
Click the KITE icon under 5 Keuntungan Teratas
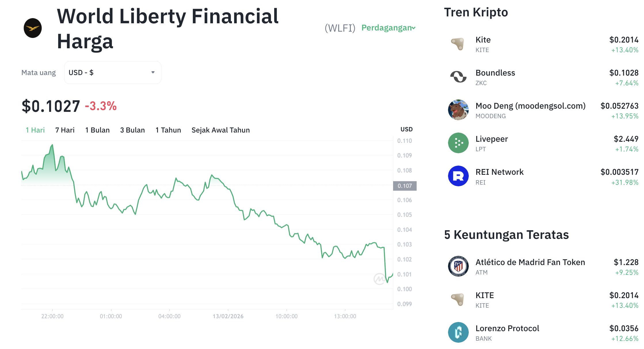(458, 300)
